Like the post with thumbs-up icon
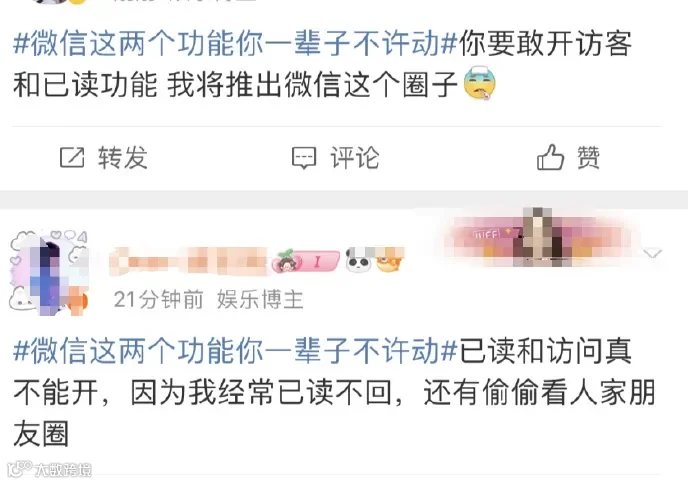This screenshot has height=484, width=690. (x=550, y=157)
